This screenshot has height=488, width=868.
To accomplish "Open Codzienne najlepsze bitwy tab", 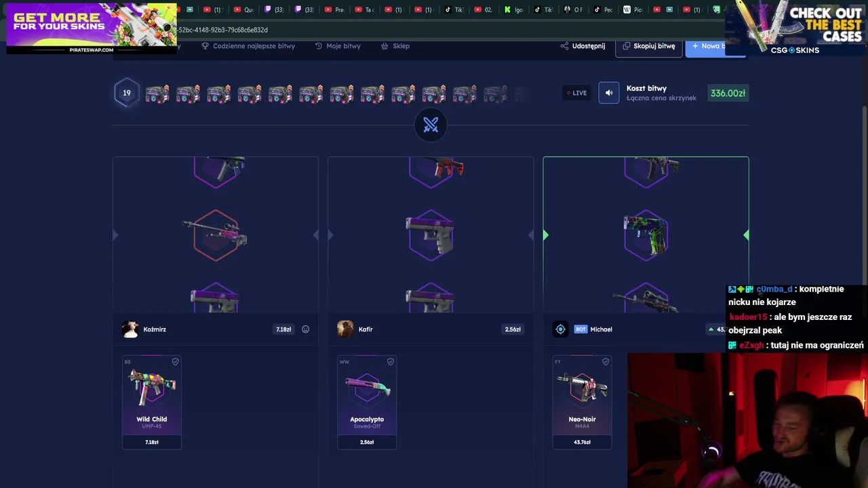I will tap(248, 46).
